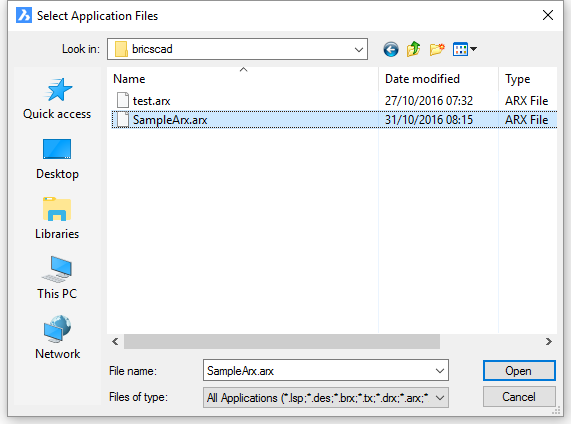This screenshot has width=571, height=424.
Task: Go to the Desktop location
Action: (x=57, y=159)
